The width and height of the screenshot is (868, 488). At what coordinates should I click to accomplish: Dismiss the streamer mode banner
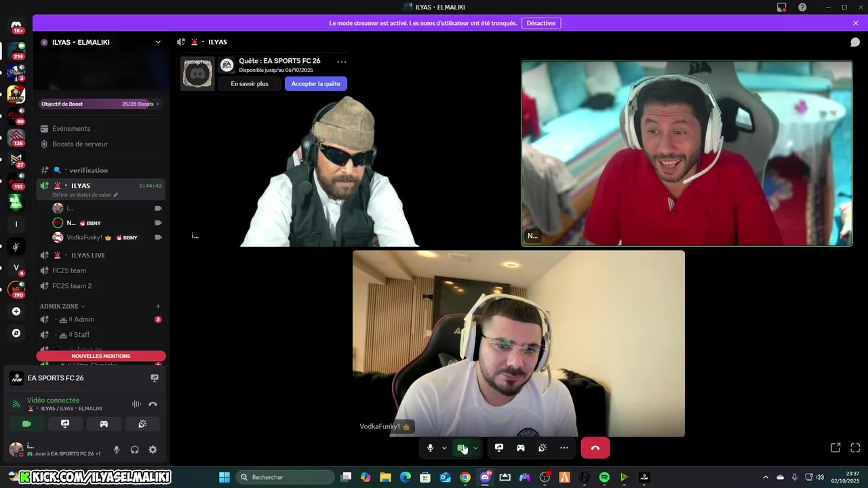pyautogui.click(x=856, y=23)
